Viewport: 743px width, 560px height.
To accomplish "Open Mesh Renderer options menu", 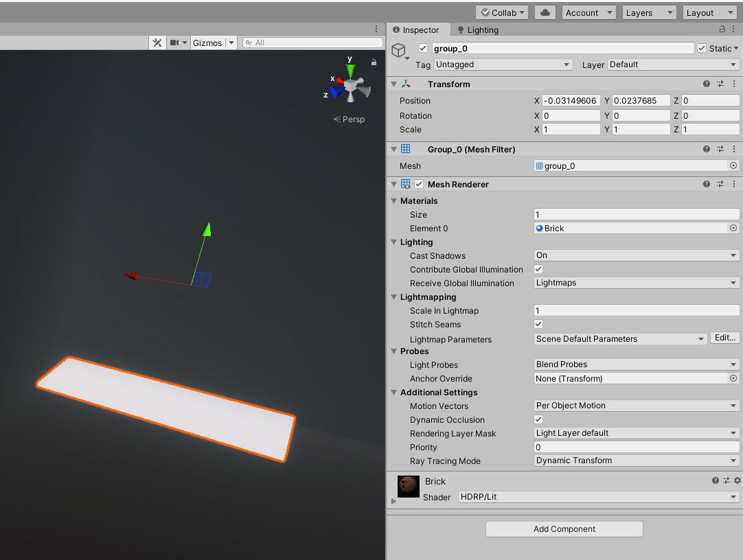I will 734,184.
